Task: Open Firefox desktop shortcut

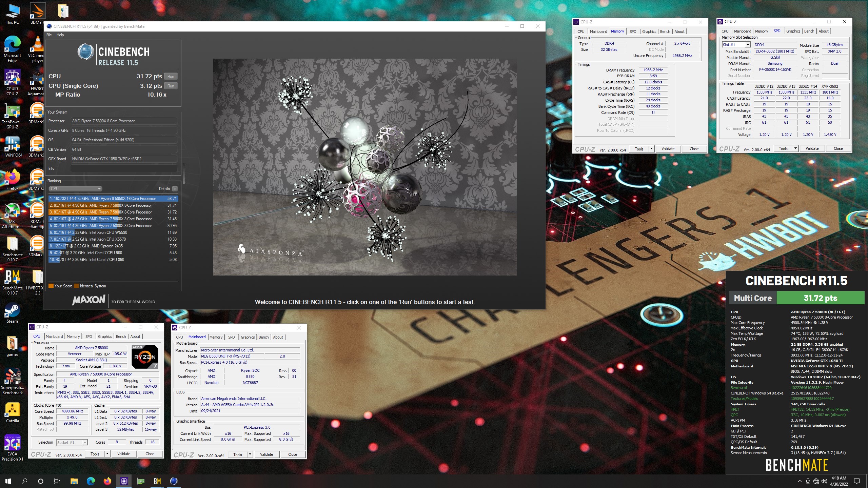Action: coord(12,180)
